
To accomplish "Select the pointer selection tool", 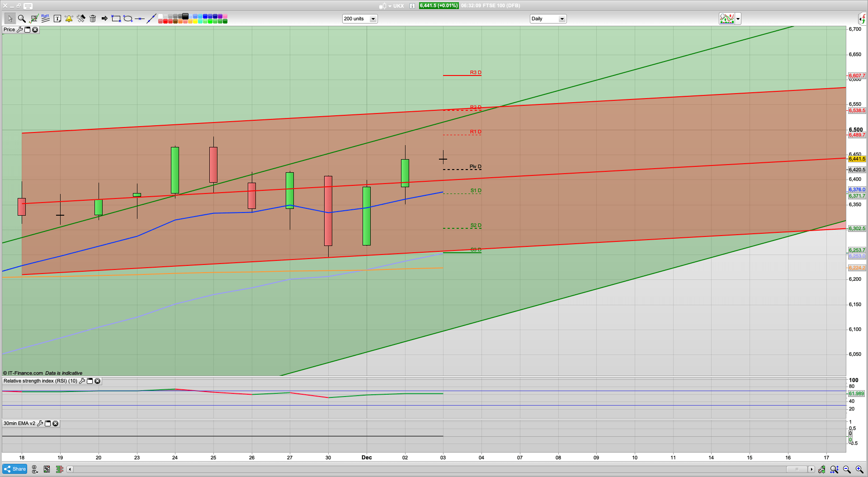I will pyautogui.click(x=10, y=19).
